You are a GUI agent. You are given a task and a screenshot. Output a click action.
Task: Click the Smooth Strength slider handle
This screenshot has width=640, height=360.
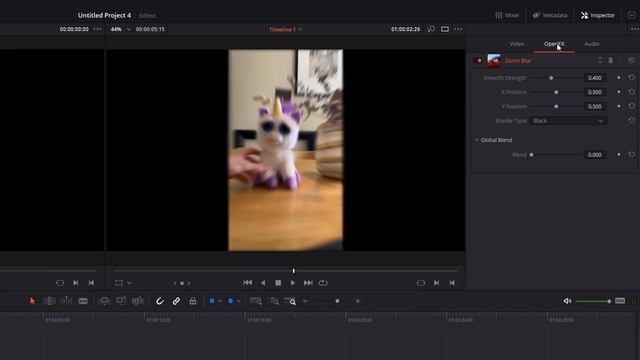point(551,78)
